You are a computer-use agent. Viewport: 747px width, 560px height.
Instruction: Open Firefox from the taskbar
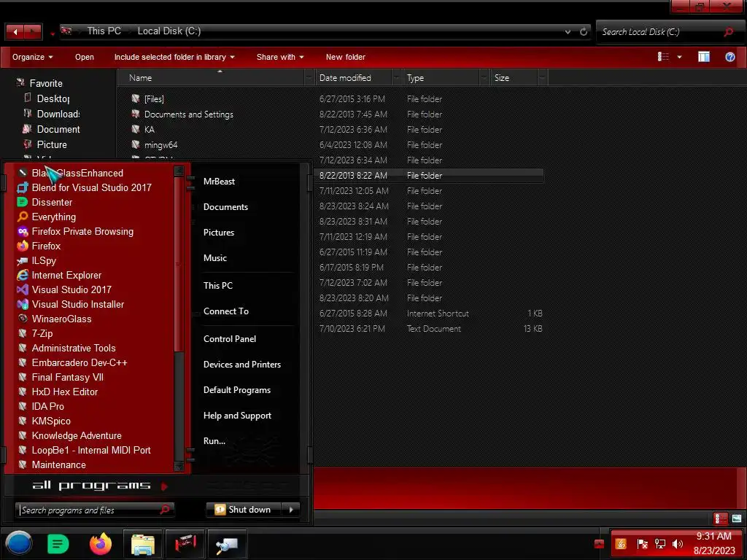tap(101, 544)
